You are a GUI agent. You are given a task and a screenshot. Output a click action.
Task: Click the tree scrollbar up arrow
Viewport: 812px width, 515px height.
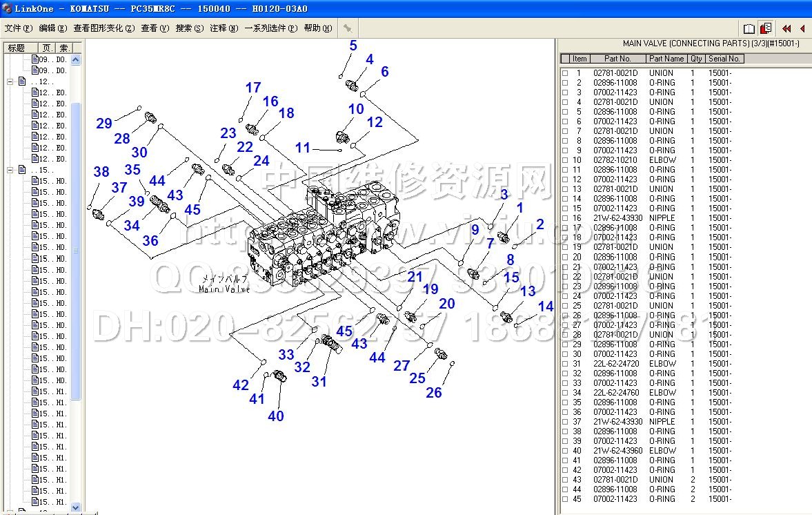(76, 60)
